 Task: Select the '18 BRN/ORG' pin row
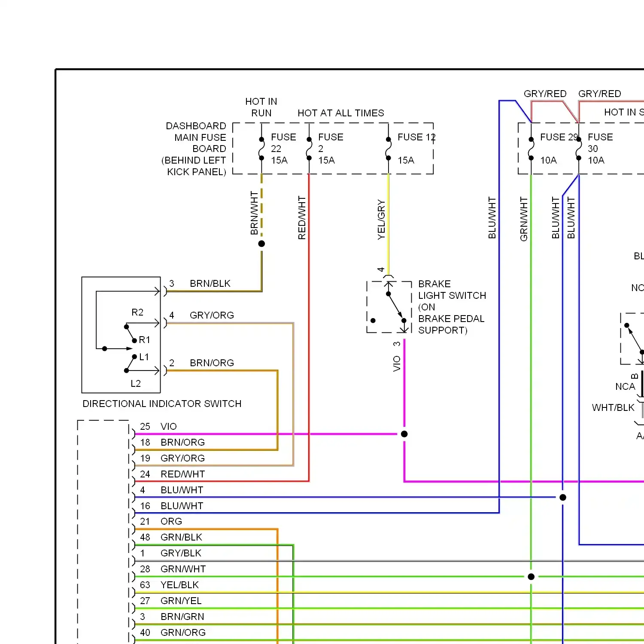coord(172,442)
